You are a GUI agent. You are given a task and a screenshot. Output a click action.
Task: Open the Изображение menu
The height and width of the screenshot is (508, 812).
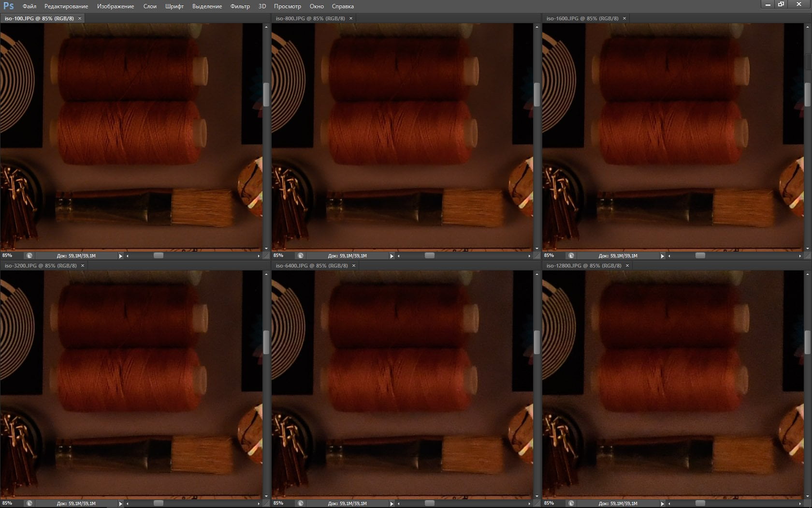coord(116,6)
